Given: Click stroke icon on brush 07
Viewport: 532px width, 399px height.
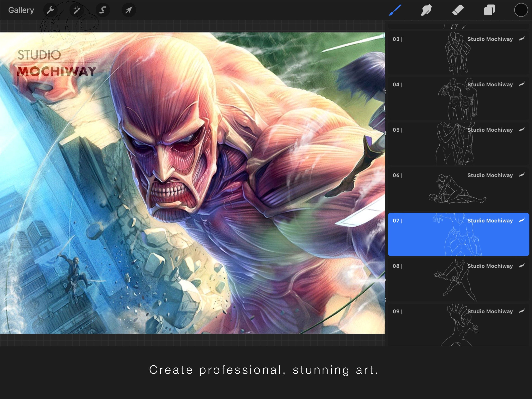Looking at the screenshot, I should [521, 220].
